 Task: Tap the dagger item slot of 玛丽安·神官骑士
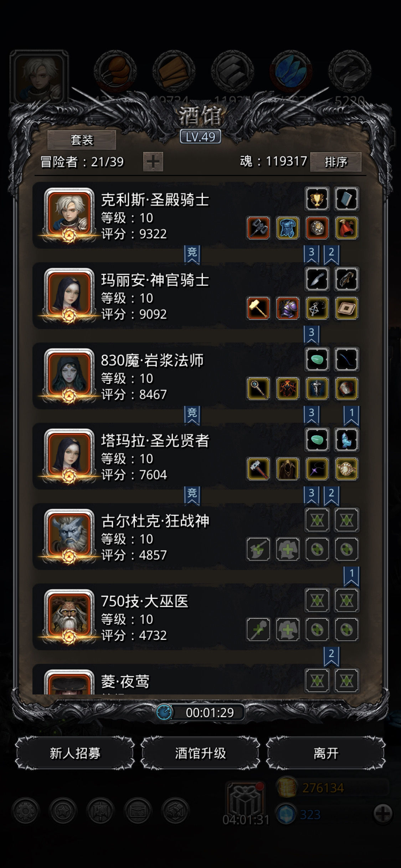pos(317,279)
